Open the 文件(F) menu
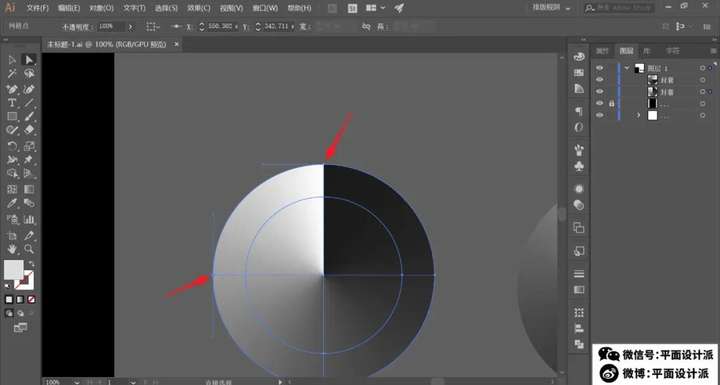720x385 pixels. tap(38, 8)
